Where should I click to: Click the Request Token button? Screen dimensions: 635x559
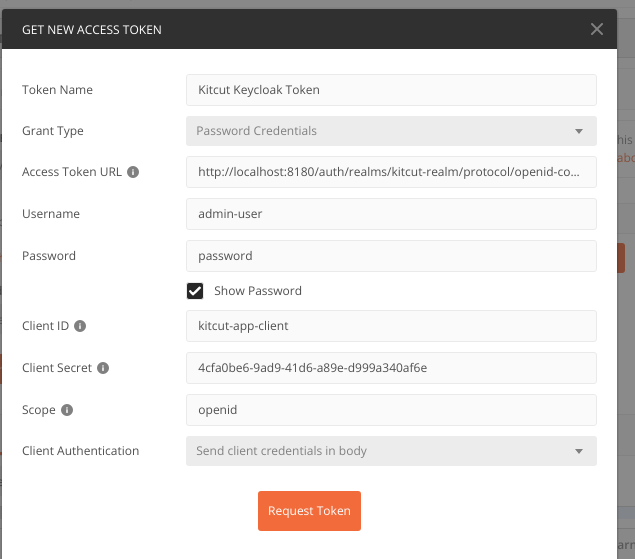(x=309, y=511)
